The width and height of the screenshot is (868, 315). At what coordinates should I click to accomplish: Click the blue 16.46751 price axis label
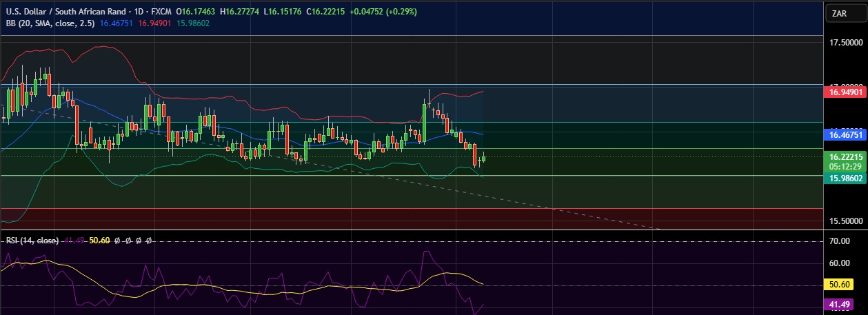tap(845, 136)
